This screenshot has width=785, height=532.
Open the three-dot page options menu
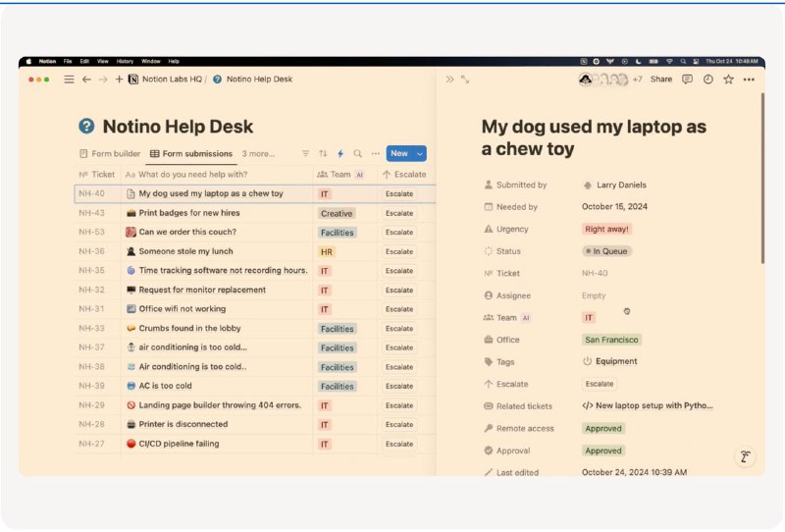[x=749, y=80]
